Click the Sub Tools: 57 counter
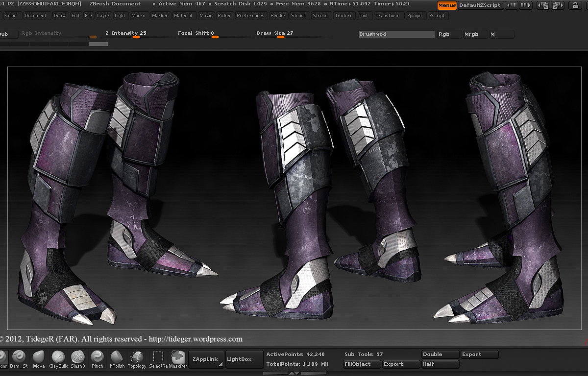The width and height of the screenshot is (588, 376). [364, 354]
